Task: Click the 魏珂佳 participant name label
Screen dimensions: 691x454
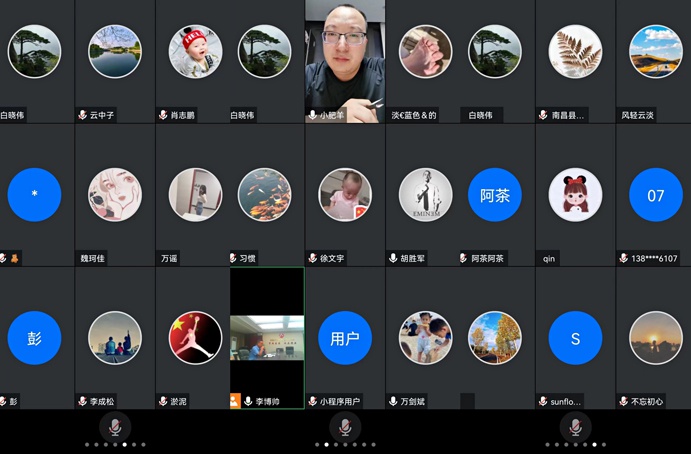Action: pos(93,258)
